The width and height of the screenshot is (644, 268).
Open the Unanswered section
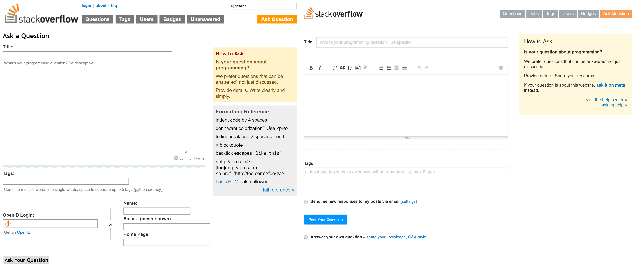(205, 19)
